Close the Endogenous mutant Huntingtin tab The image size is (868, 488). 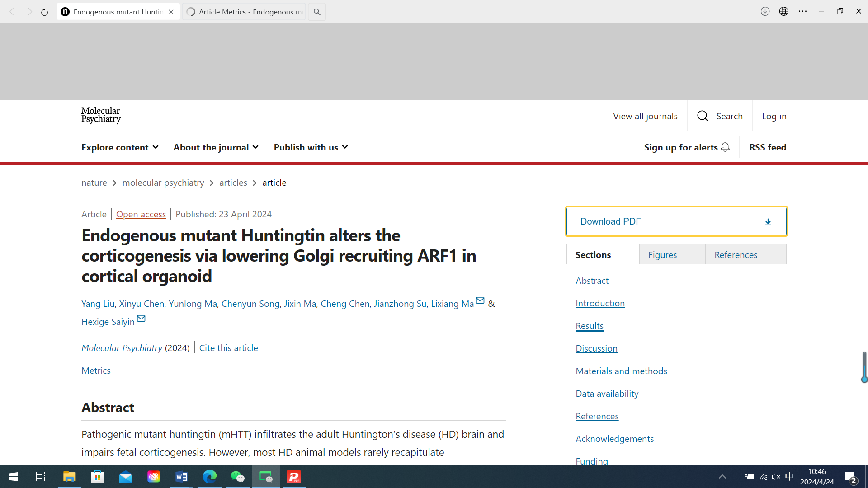pos(171,12)
